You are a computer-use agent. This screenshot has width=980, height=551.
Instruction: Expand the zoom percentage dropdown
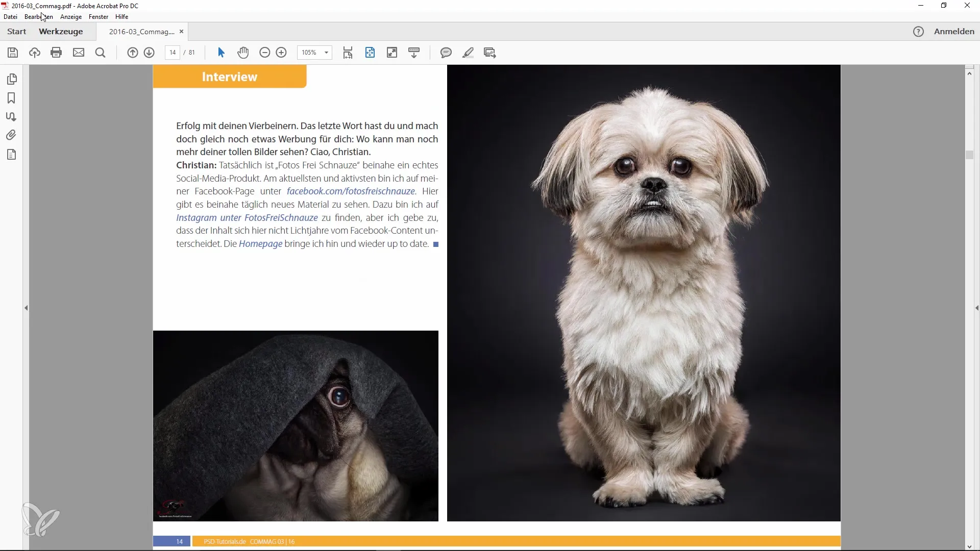pos(327,52)
